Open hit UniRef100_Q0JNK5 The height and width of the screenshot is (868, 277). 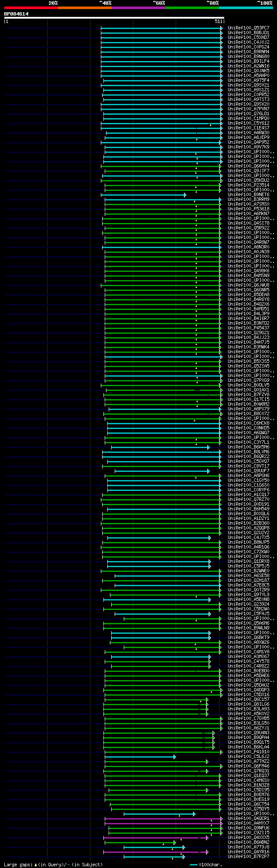(248, 71)
